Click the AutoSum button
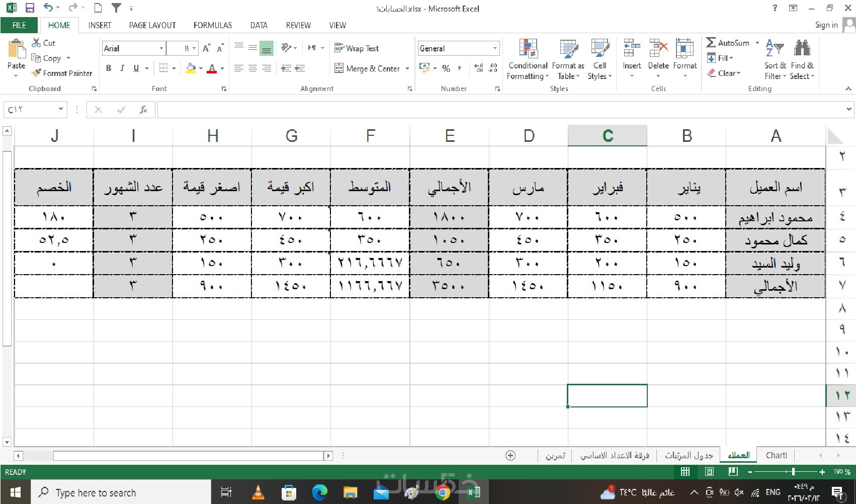Viewport: 856px width, 504px height. [728, 43]
